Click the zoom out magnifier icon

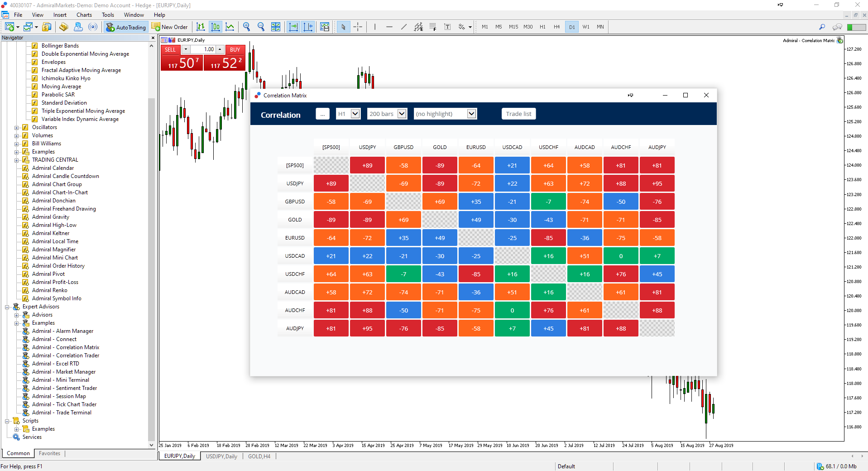[x=261, y=27]
